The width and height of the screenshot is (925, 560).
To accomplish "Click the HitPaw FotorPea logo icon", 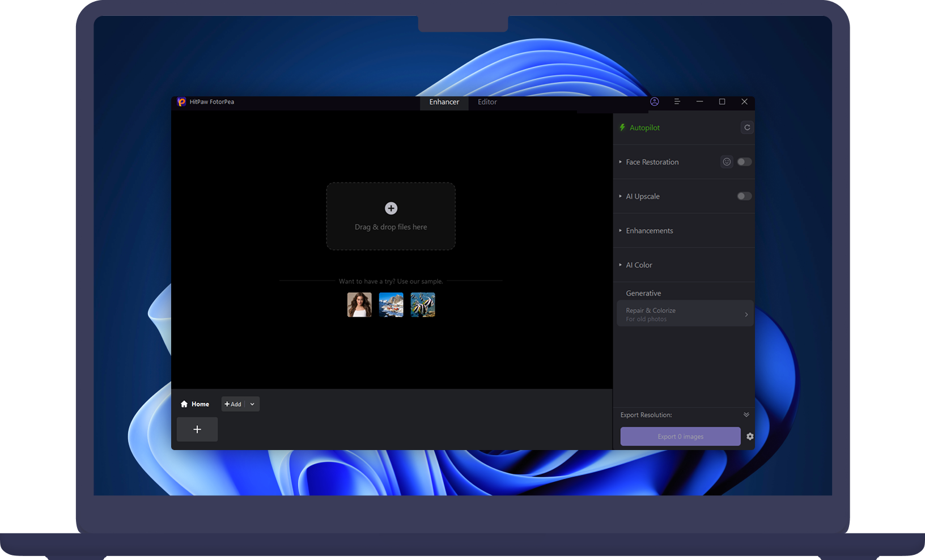I will (x=181, y=102).
